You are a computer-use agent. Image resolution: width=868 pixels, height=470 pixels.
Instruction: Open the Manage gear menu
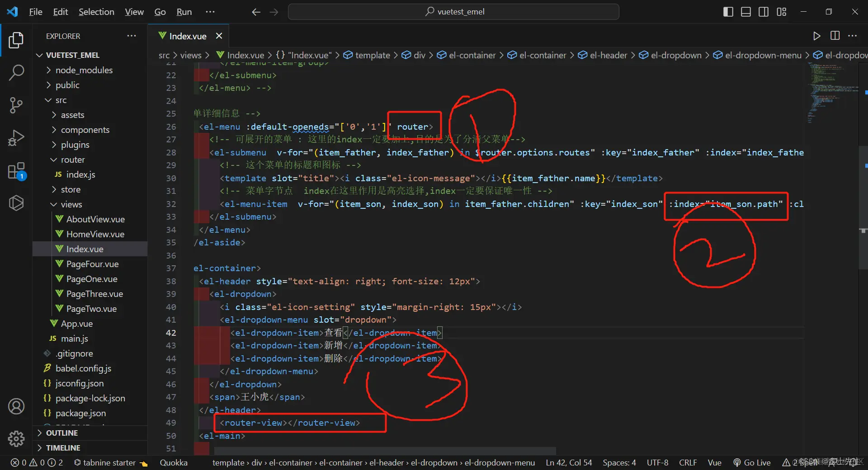16,438
